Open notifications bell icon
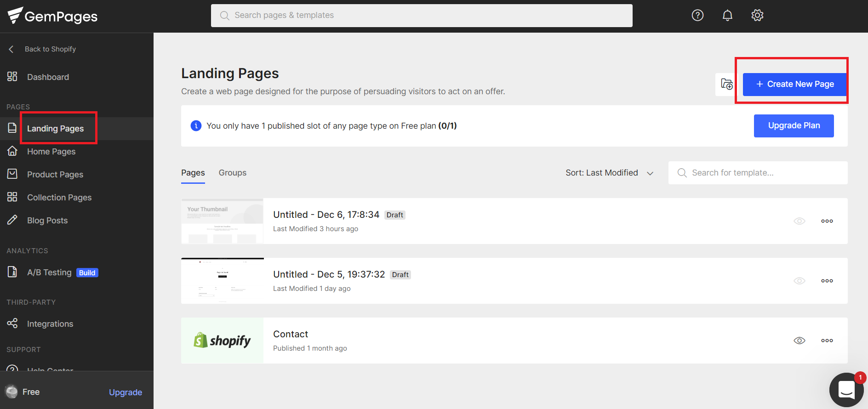The image size is (868, 409). pos(727,15)
